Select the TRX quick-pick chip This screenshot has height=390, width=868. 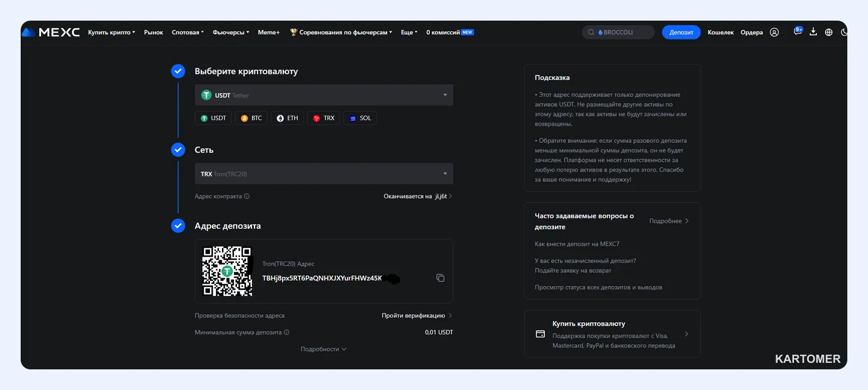tap(324, 118)
